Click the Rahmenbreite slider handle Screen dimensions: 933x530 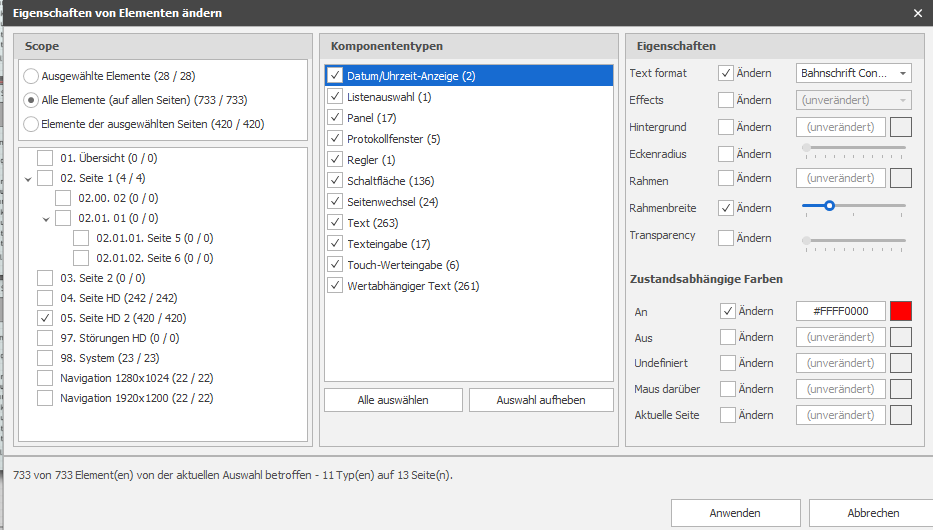[829, 206]
